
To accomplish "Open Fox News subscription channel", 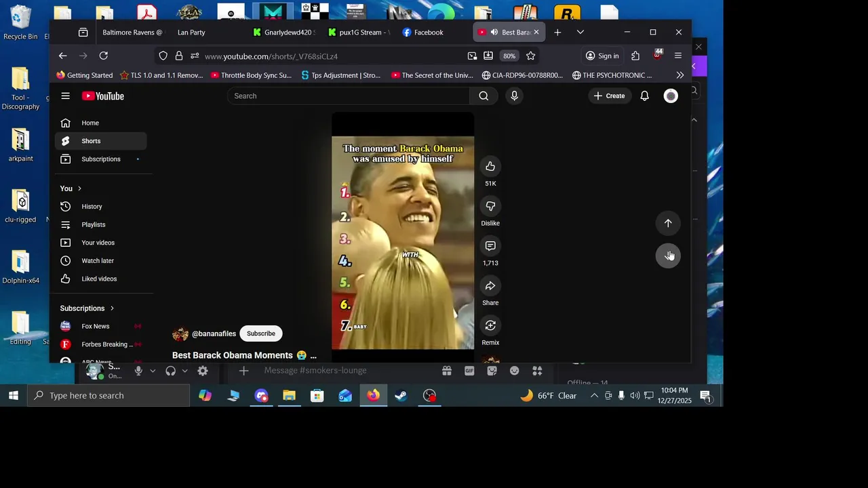I will 100,326.
